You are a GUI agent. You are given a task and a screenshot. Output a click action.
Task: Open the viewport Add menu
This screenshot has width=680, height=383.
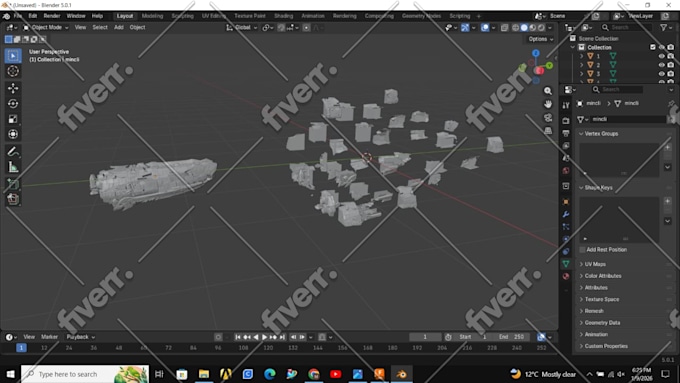point(119,27)
